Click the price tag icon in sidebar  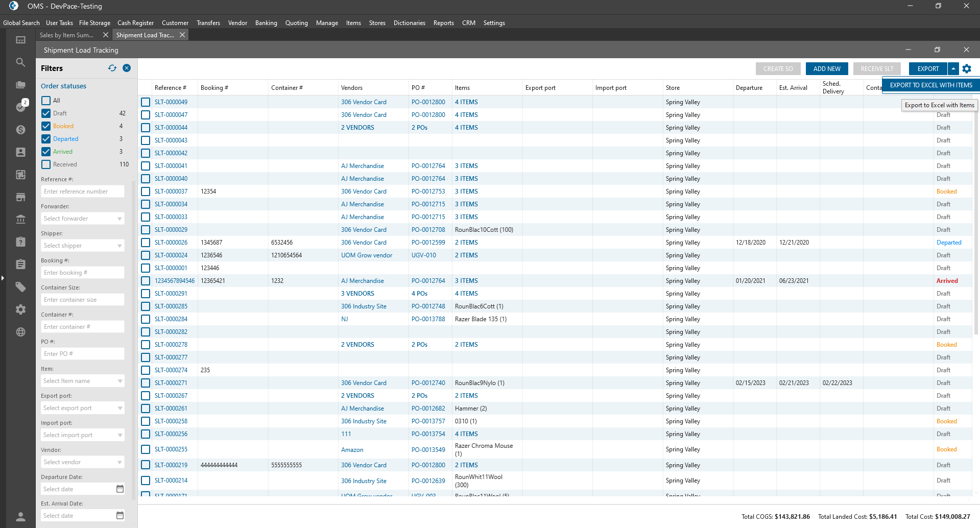20,287
